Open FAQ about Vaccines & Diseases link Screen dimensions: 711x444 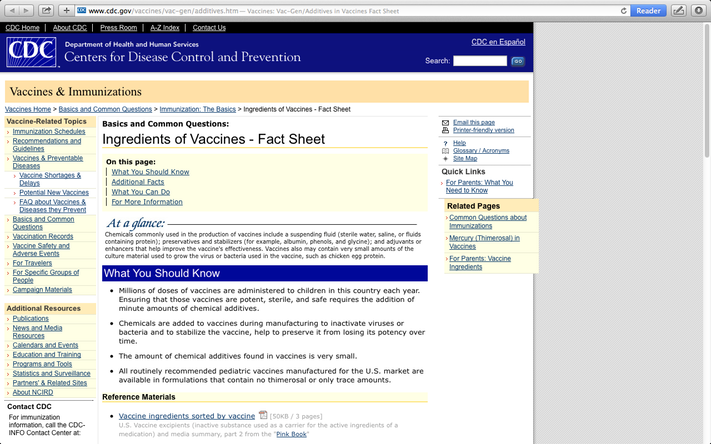coord(53,206)
